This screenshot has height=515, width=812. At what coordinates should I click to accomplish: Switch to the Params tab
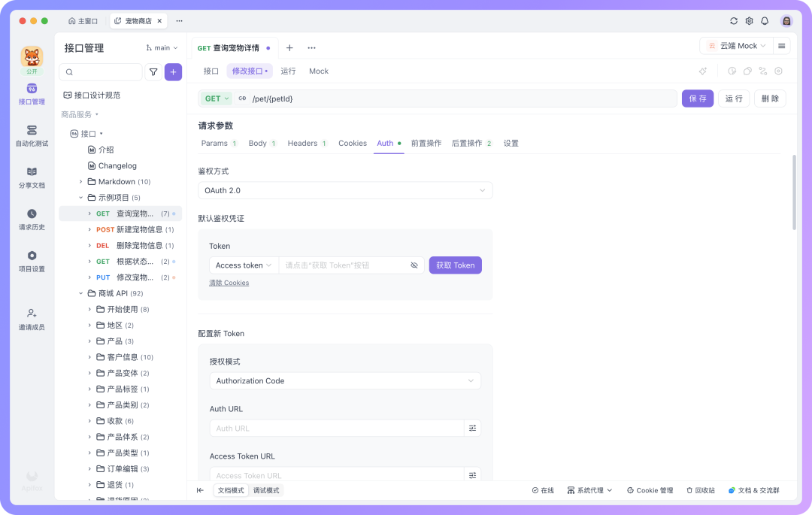point(219,144)
